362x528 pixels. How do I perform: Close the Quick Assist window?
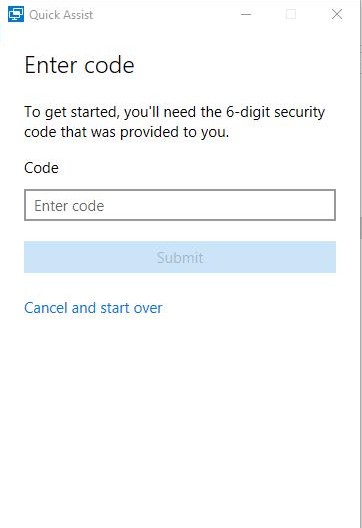[337, 14]
